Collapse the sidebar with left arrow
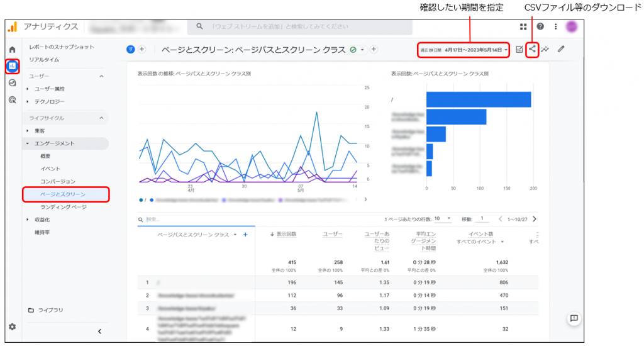 pos(100,331)
